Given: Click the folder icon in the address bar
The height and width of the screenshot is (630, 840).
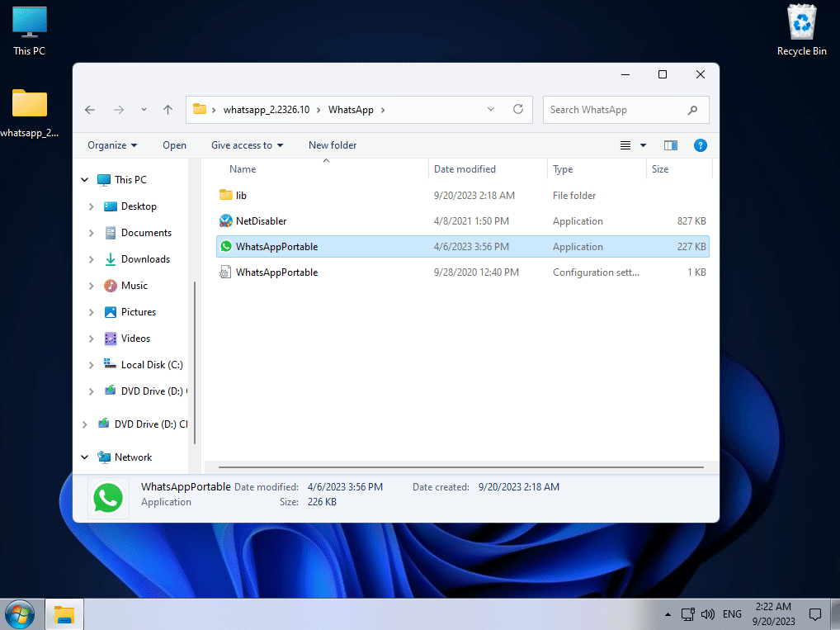Looking at the screenshot, I should coord(200,109).
